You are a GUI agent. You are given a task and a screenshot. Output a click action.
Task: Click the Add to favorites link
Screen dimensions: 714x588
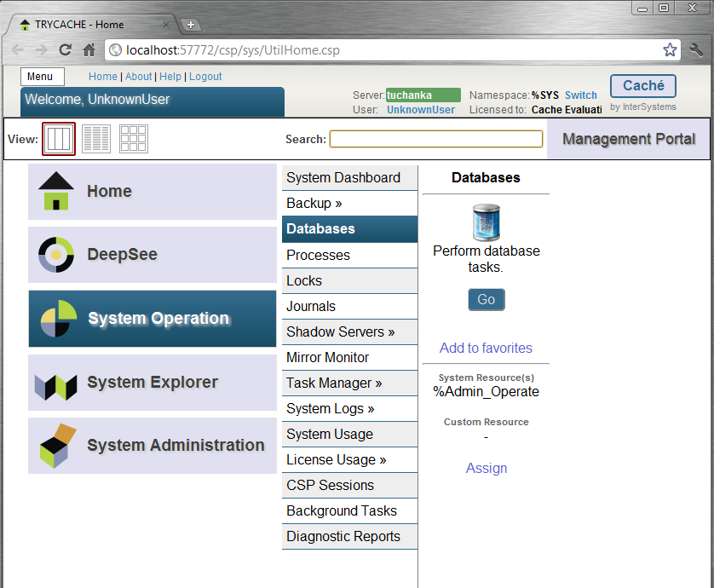[x=486, y=348]
